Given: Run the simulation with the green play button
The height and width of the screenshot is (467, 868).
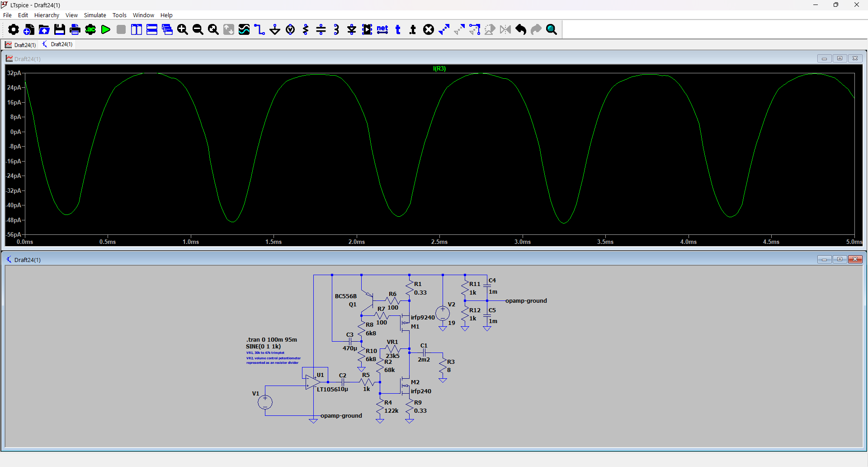Looking at the screenshot, I should [x=106, y=30].
